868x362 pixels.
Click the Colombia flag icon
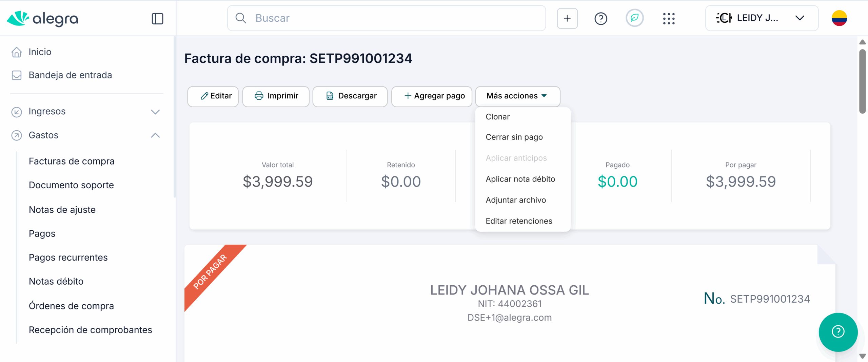pos(839,18)
